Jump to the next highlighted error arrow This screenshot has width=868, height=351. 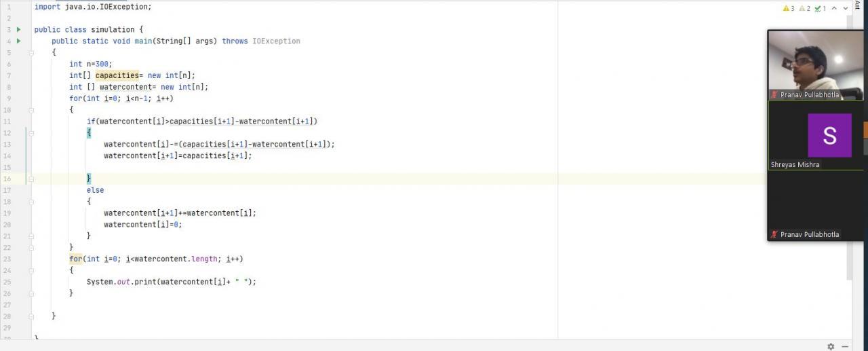tap(846, 9)
